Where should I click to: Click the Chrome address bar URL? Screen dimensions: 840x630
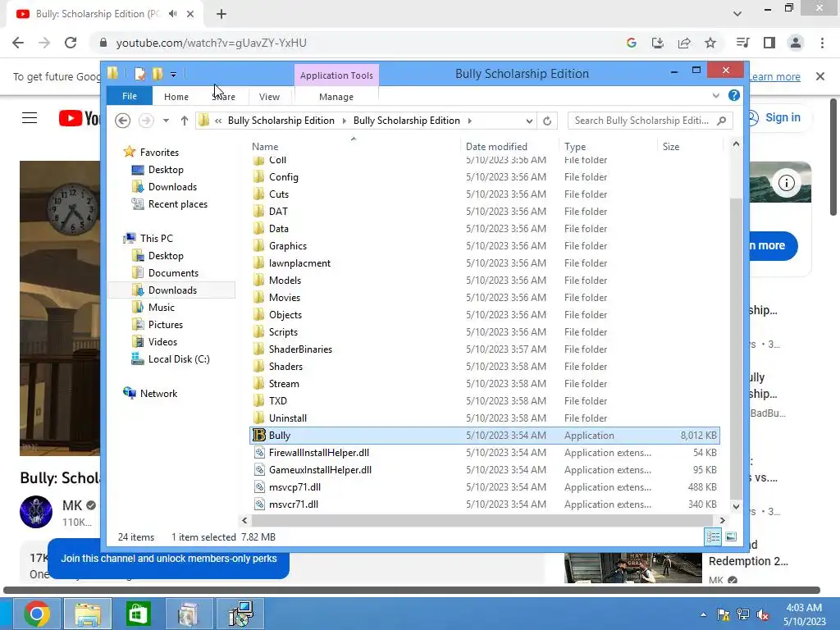(x=211, y=43)
